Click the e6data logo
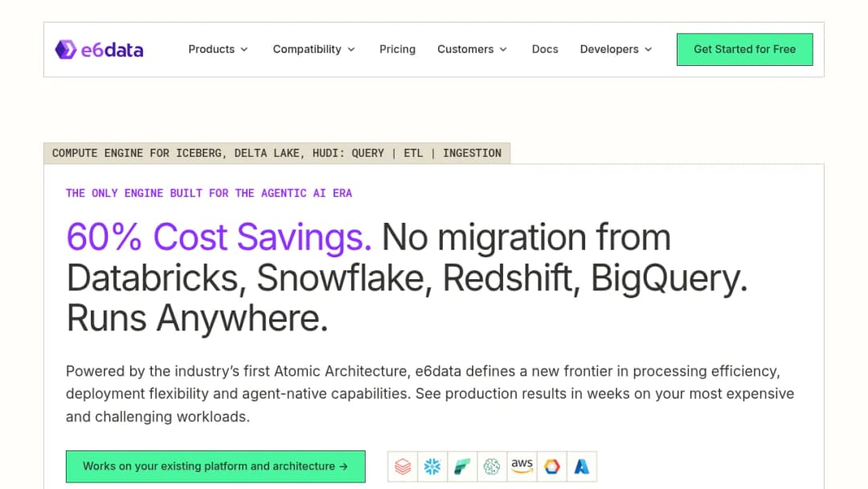The width and height of the screenshot is (868, 489). click(x=99, y=49)
